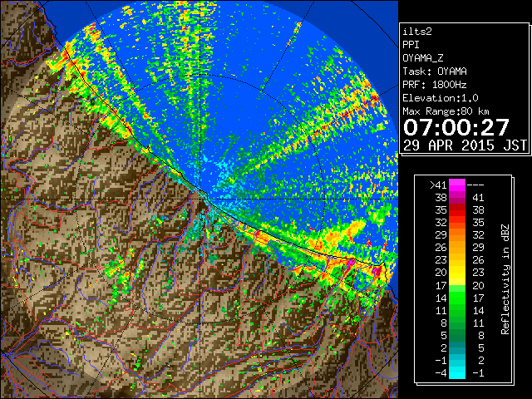
Task: Click the ">41" legend value
Action: (438, 185)
